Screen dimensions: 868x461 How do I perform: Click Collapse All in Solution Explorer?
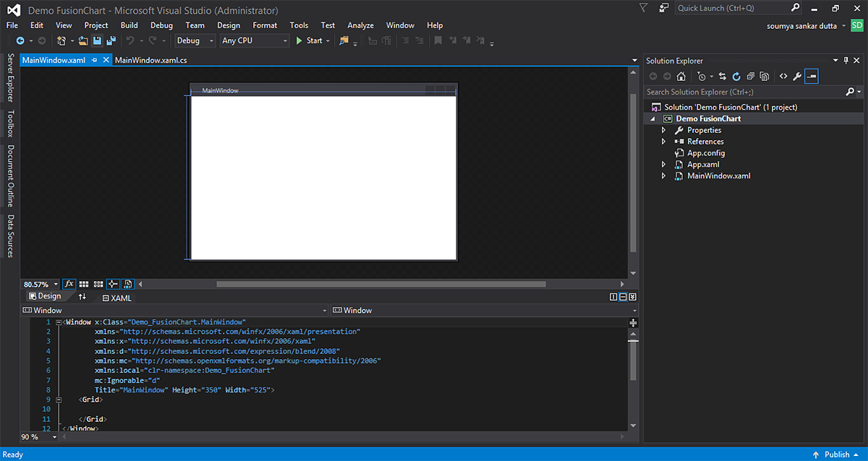[749, 76]
